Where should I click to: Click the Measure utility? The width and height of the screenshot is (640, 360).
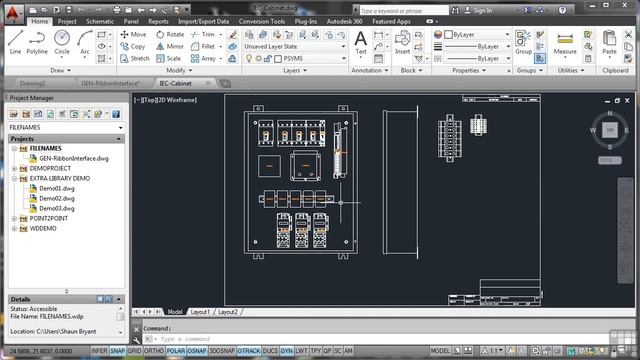tap(565, 43)
